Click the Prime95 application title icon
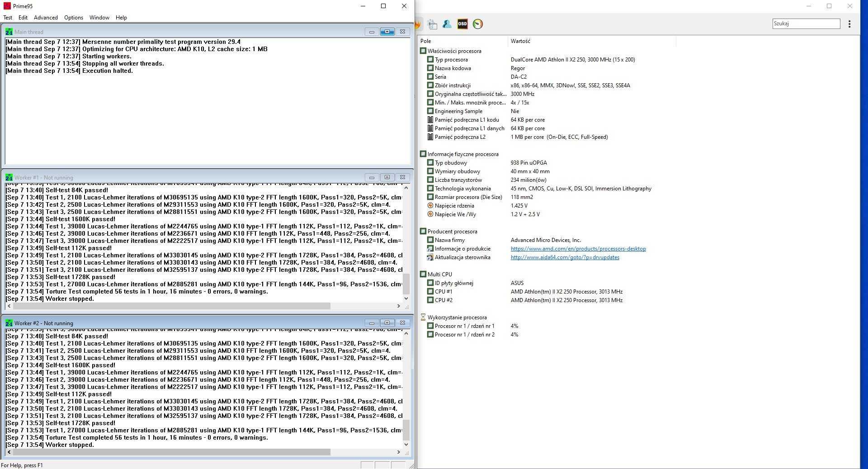 [x=7, y=6]
